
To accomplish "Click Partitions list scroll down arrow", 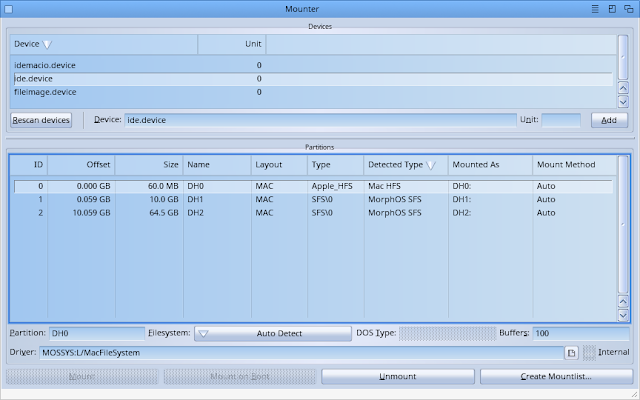I will (x=623, y=315).
